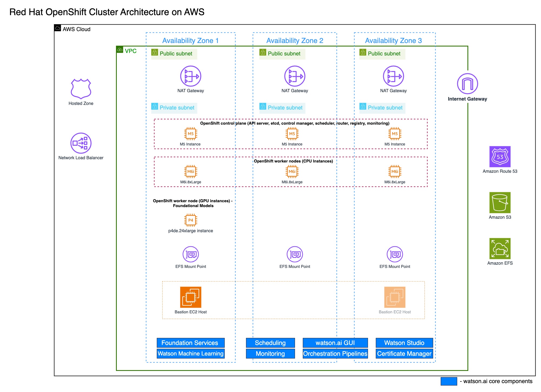The image size is (541, 392).
Task: Select the M6i.8xLarge chip in Zone 1
Action: tap(191, 171)
